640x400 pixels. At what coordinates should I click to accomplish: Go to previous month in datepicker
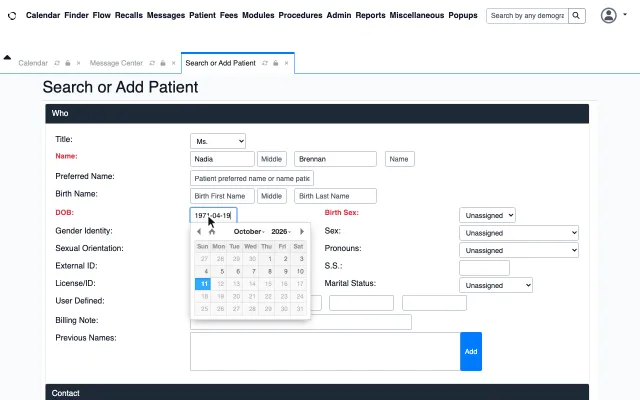pyautogui.click(x=199, y=231)
